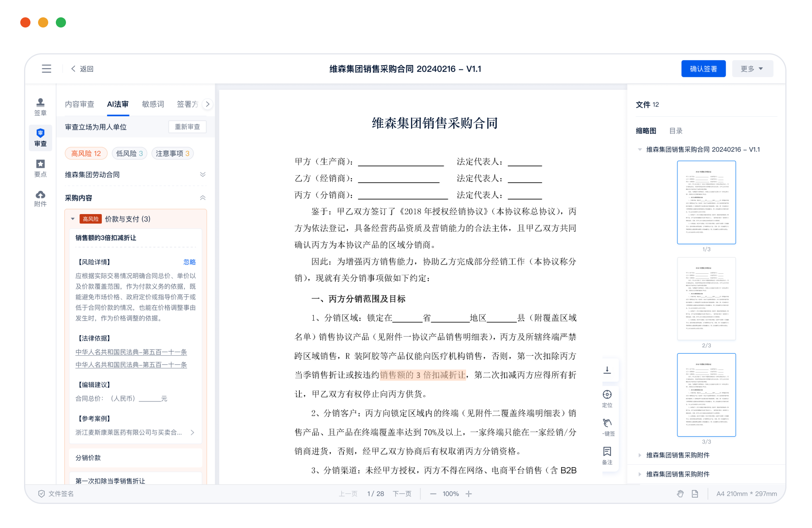Screen dimensions: 812x528
Task: Click the hamburger menu icon top left
Action: 47,69
